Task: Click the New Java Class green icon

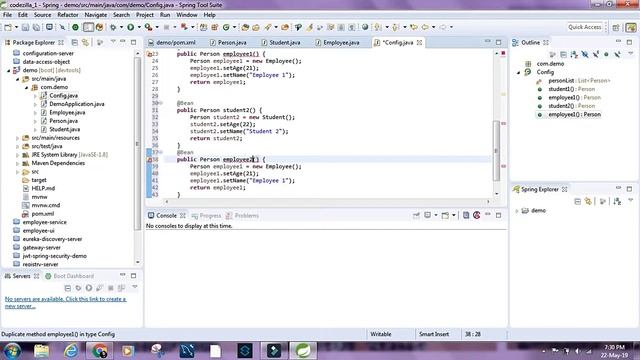Action: pos(226,27)
